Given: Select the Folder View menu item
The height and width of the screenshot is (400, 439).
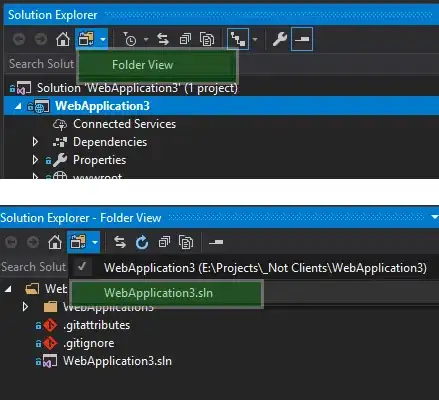Looking at the screenshot, I should pos(157,65).
